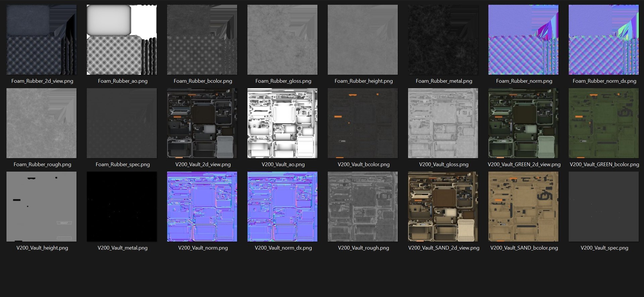Select the Foam_Rubber_2d_view.png thumbnail

41,40
